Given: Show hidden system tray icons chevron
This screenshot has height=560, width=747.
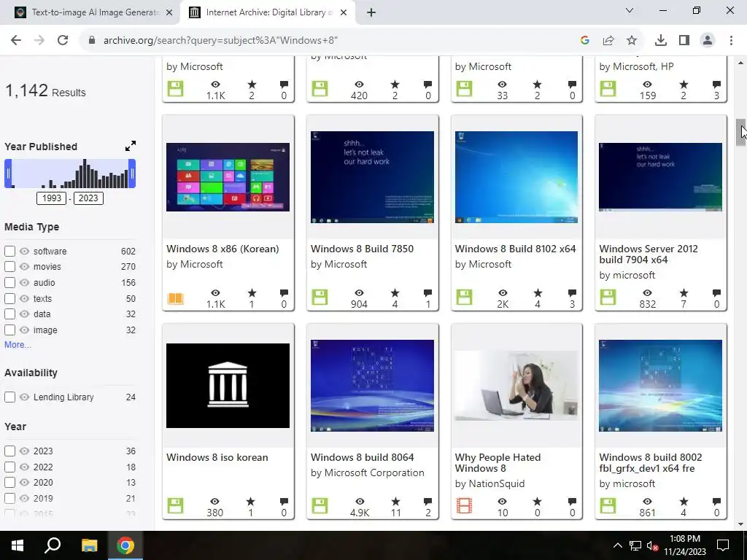Looking at the screenshot, I should 617,545.
